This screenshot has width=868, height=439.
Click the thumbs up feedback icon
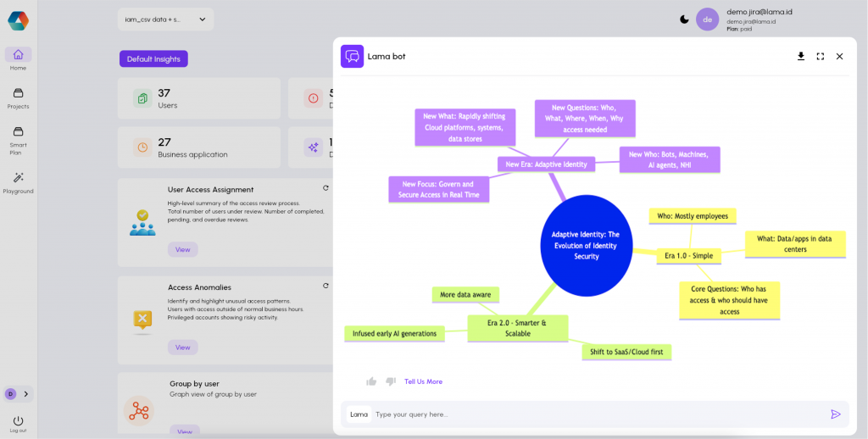tap(371, 381)
